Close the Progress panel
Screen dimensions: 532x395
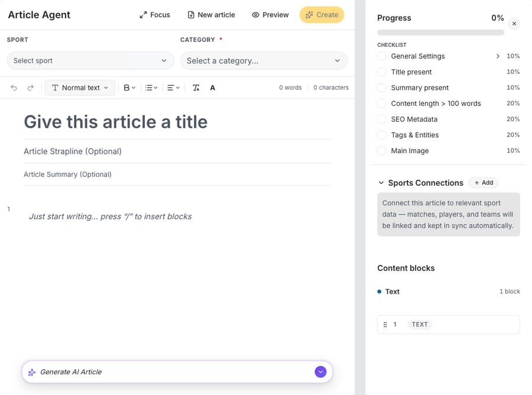(514, 24)
